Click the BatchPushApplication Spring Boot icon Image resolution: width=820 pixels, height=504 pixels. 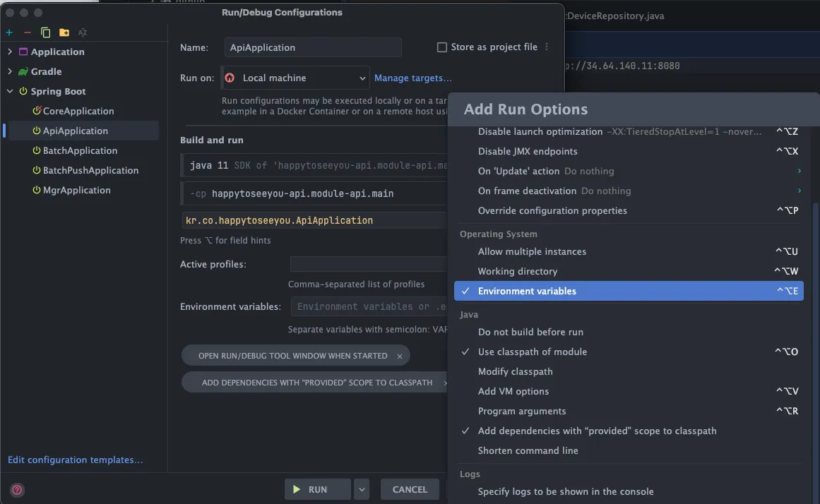[x=37, y=170]
